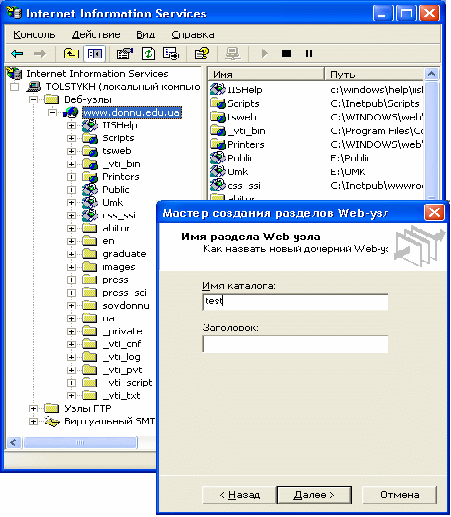
Task: Go up one level with folder-up icon
Action: 71,53
